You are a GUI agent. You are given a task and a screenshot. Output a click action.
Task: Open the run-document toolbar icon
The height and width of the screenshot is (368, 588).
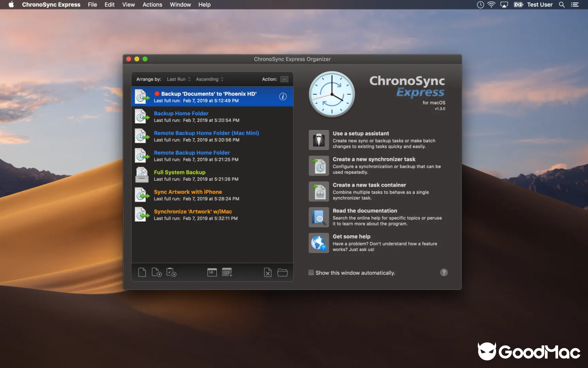(x=157, y=272)
